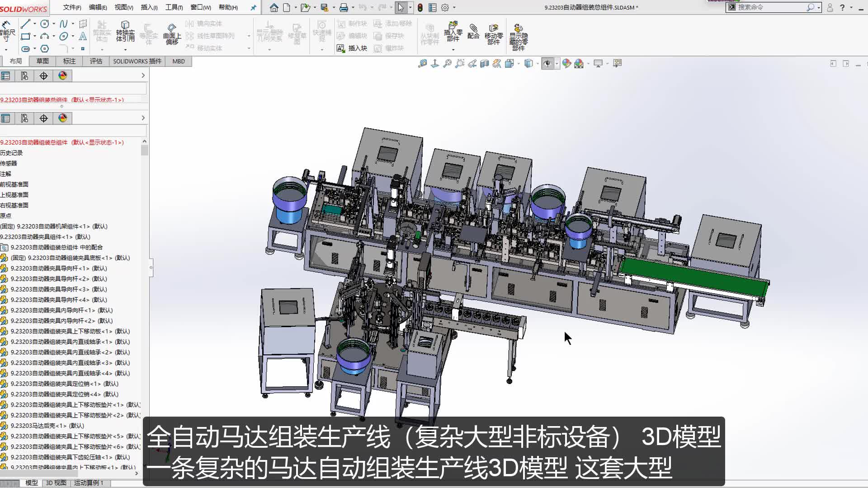The height and width of the screenshot is (488, 868).
Task: Select the Ellipse sketch tool
Action: [x=63, y=36]
